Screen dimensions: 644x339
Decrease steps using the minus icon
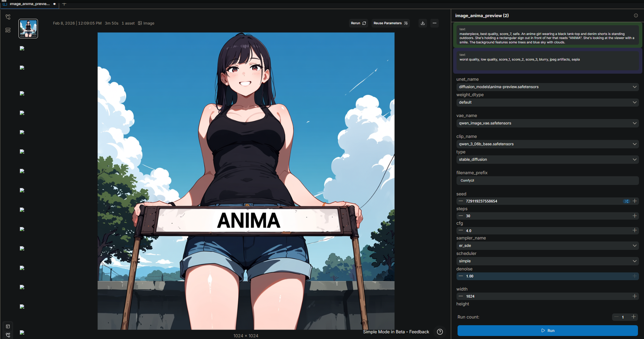pos(461,216)
